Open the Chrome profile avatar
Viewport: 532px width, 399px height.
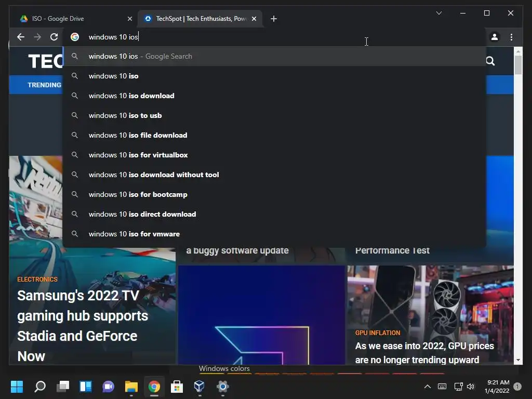pos(495,37)
